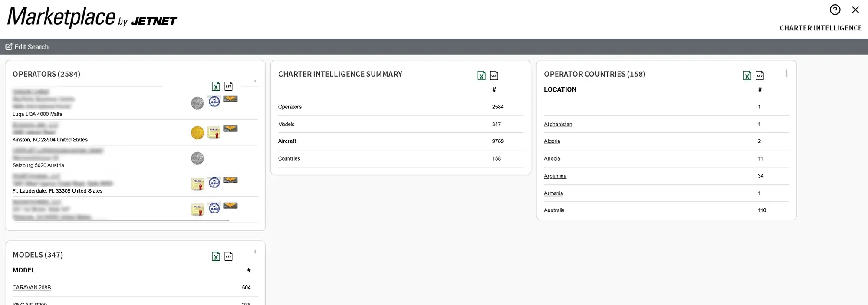
Task: Click Edit Search in the toolbar
Action: (x=27, y=47)
